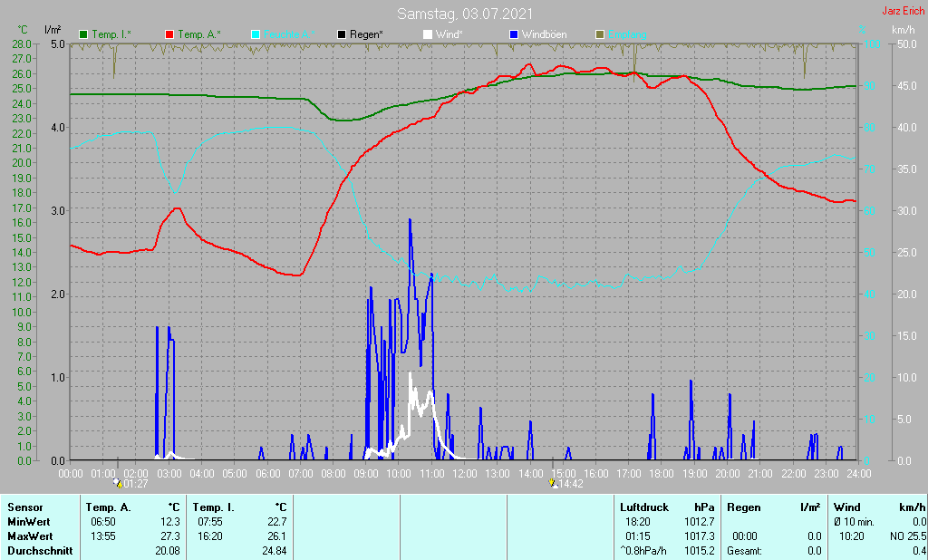Click the Luftdruck maximum time 01:15
Viewport: 928px width, 560px height.
click(x=638, y=536)
